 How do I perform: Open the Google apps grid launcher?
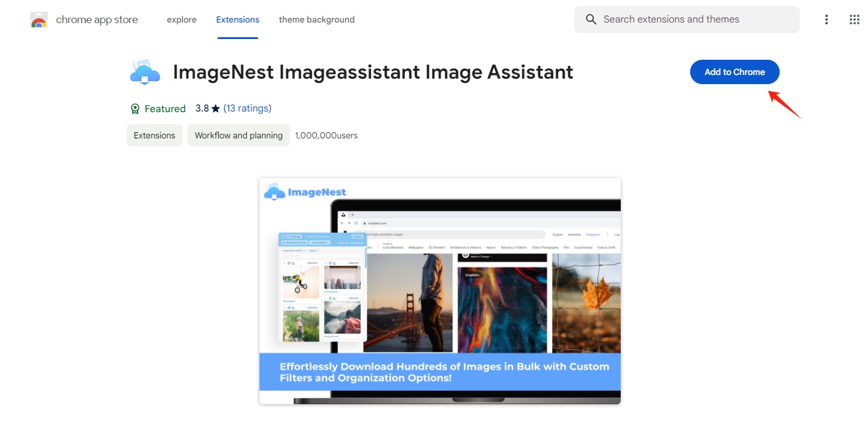point(854,20)
